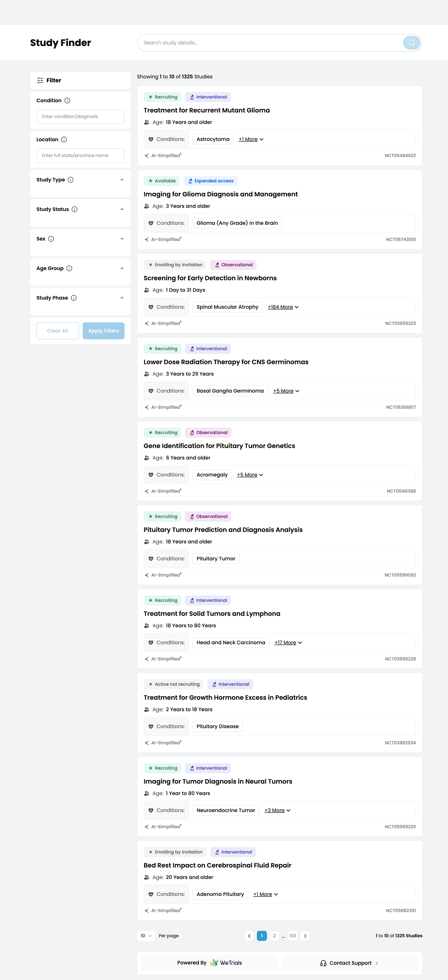448x980 pixels.
Task: Focus the Enter condition/diagnosis input field
Action: click(x=80, y=116)
